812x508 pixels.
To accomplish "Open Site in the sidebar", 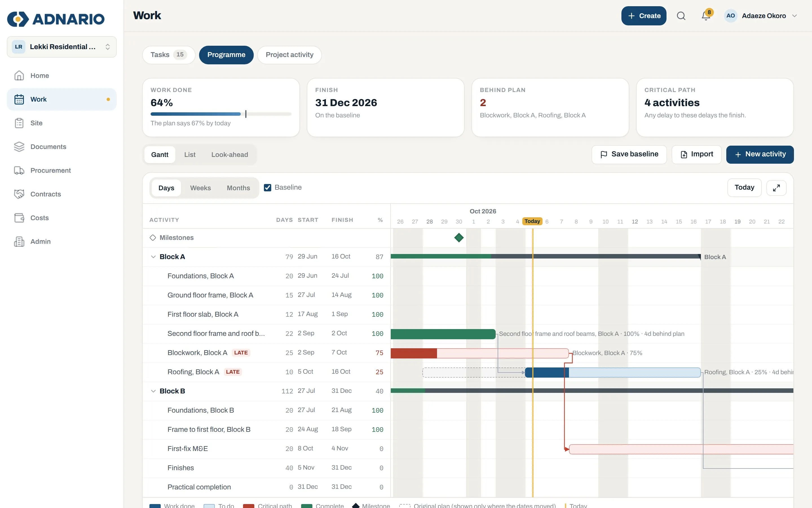I will (62, 123).
